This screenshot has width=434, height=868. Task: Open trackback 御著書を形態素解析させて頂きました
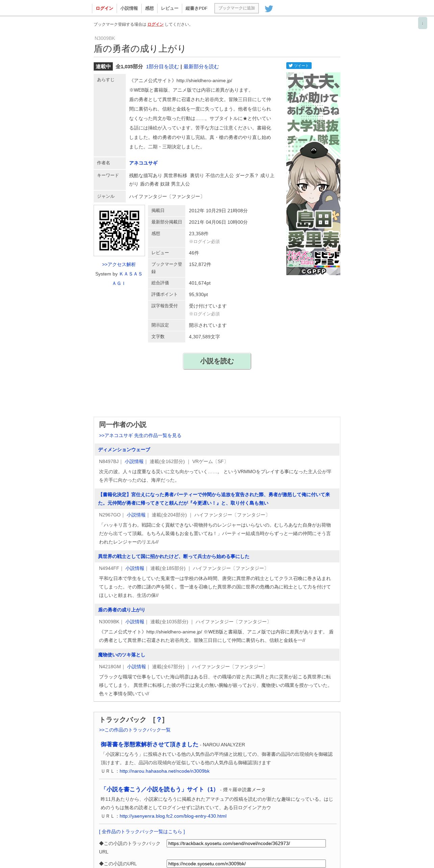(149, 744)
